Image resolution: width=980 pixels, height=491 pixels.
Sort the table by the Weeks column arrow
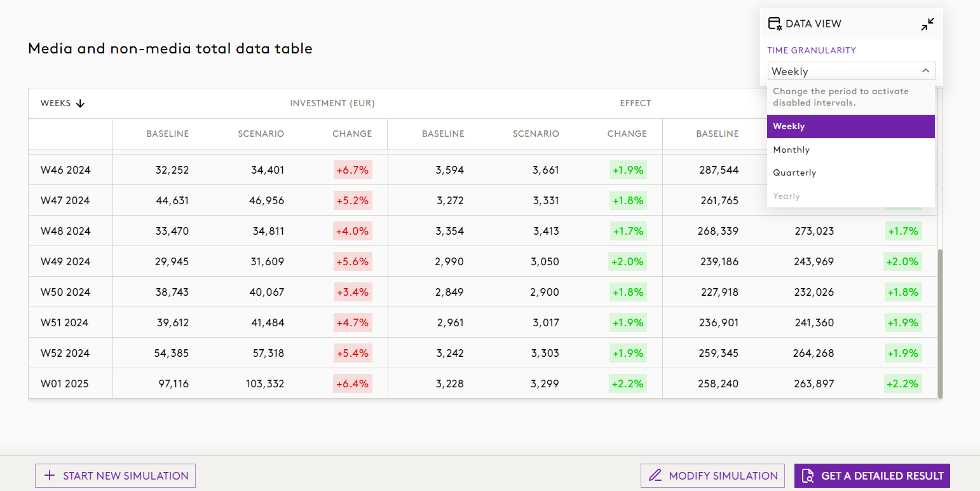(x=80, y=104)
